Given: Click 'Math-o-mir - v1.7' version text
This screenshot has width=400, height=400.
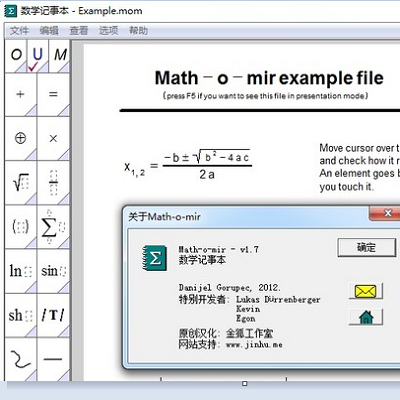Looking at the screenshot, I should coord(219,249).
